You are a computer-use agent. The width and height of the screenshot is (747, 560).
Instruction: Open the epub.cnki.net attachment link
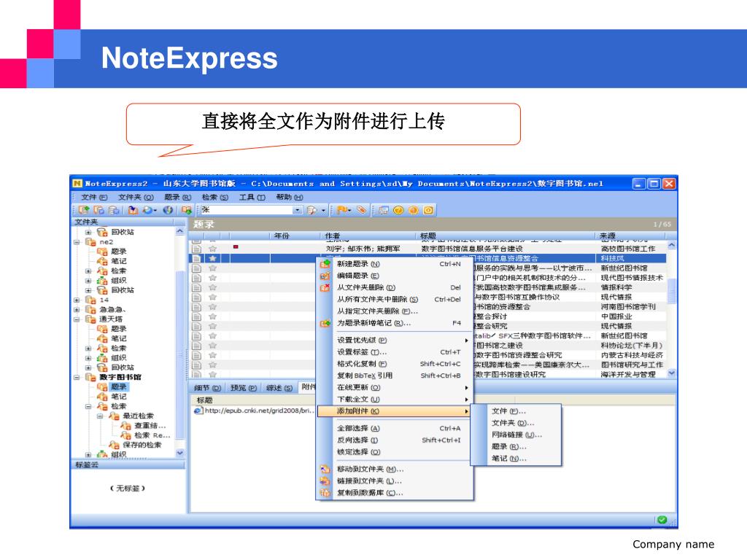point(254,411)
